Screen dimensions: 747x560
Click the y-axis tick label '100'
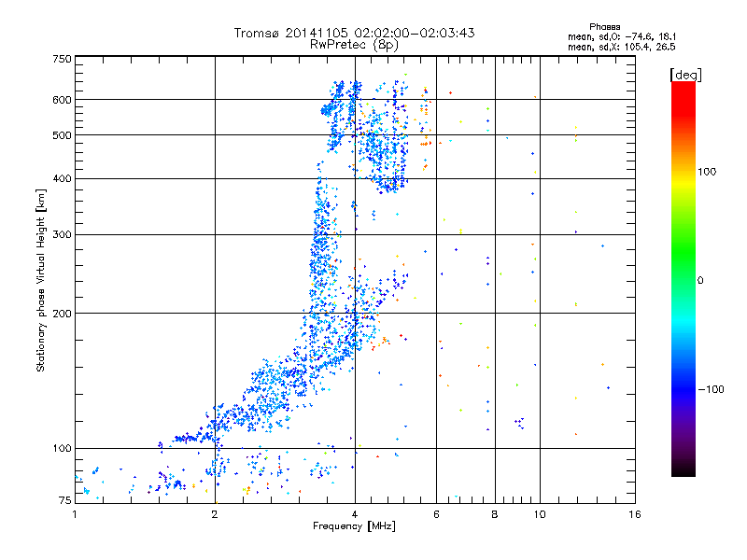click(x=63, y=449)
